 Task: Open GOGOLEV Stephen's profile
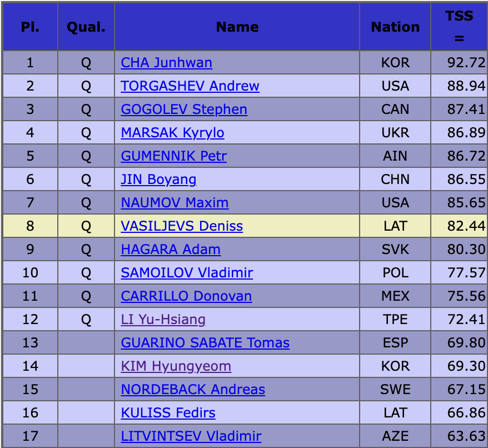pos(184,109)
